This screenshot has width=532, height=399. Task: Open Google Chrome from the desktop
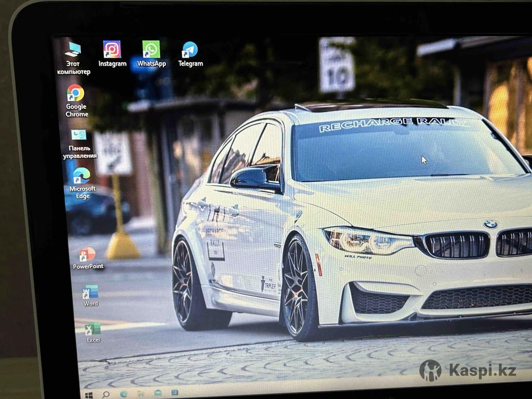coord(76,93)
